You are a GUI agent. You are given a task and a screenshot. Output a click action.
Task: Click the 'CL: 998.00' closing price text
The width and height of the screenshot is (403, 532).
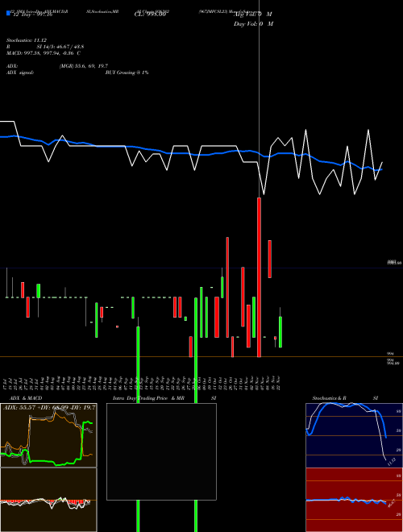[150, 15]
